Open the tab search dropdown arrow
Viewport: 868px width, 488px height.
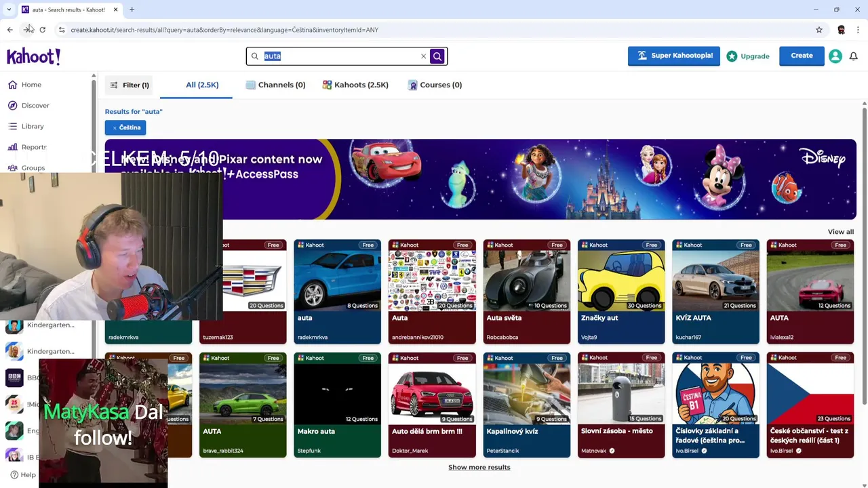coord(9,9)
